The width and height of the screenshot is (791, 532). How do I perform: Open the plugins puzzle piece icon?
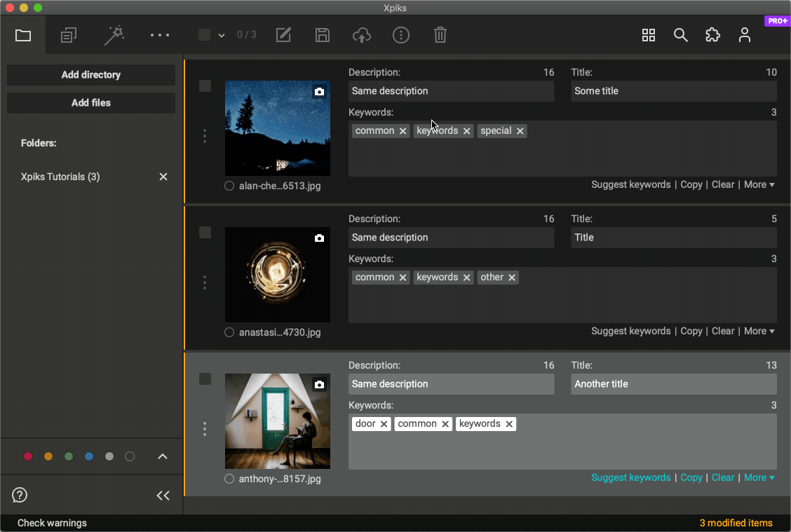(712, 35)
